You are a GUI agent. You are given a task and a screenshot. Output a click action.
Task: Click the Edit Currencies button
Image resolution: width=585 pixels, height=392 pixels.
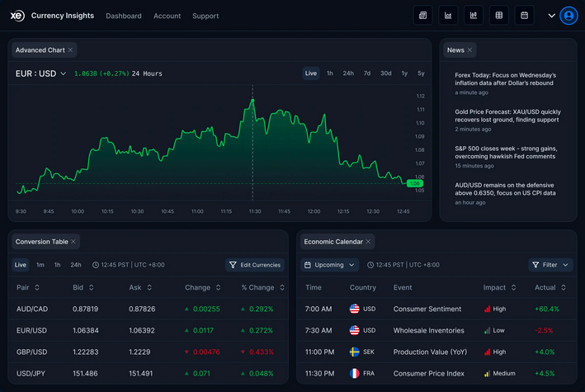click(255, 265)
